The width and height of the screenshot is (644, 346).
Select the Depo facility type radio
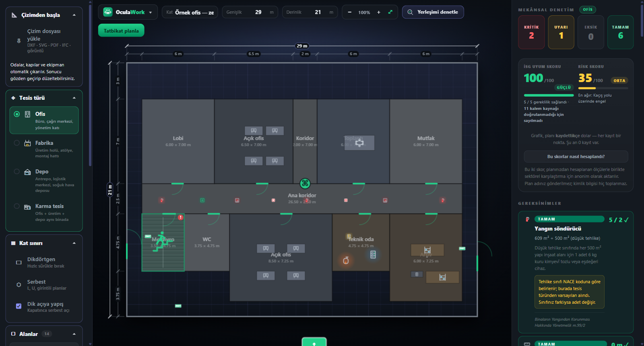click(x=17, y=171)
